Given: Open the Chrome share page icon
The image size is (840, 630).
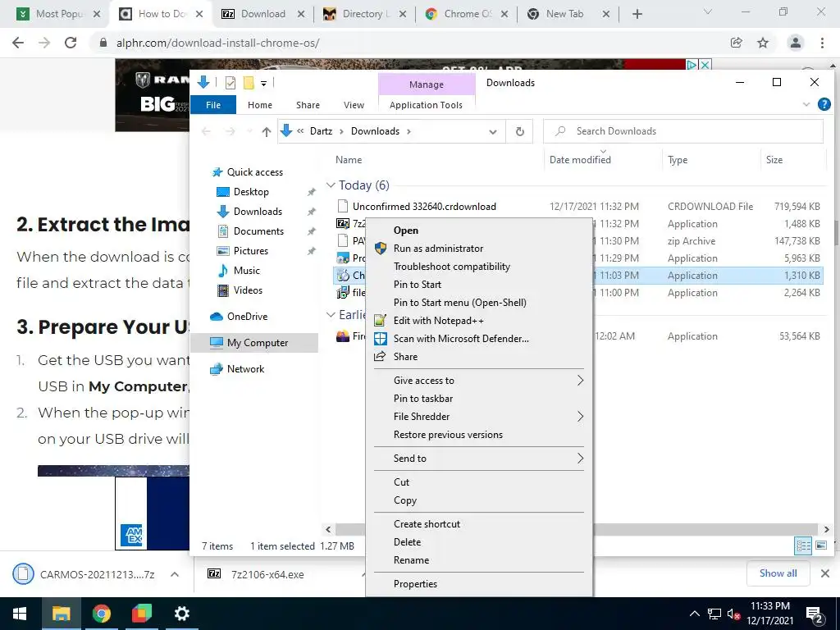Looking at the screenshot, I should pyautogui.click(x=737, y=43).
